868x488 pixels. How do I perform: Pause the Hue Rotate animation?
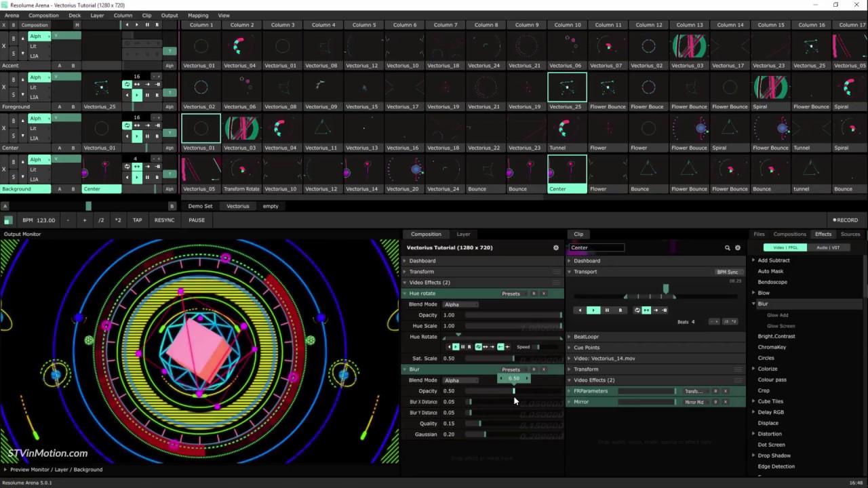462,347
